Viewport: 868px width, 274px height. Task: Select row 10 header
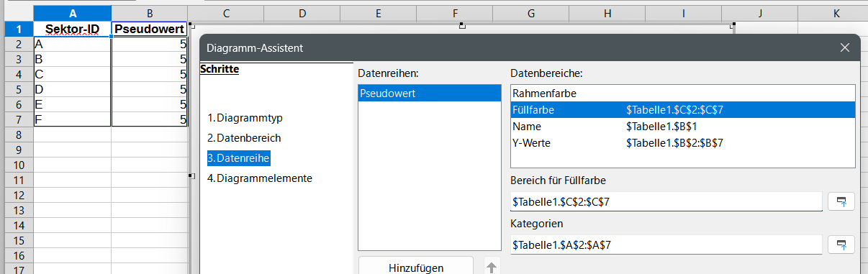[17, 165]
